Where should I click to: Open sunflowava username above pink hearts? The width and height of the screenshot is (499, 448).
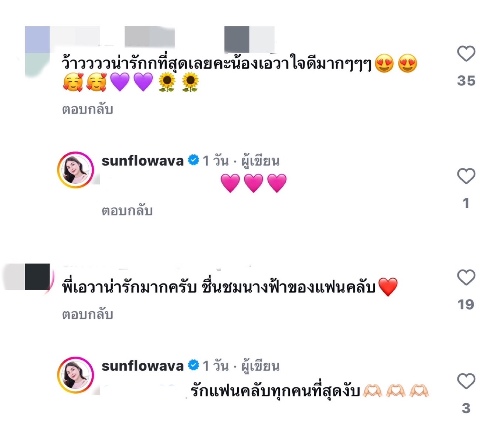143,161
